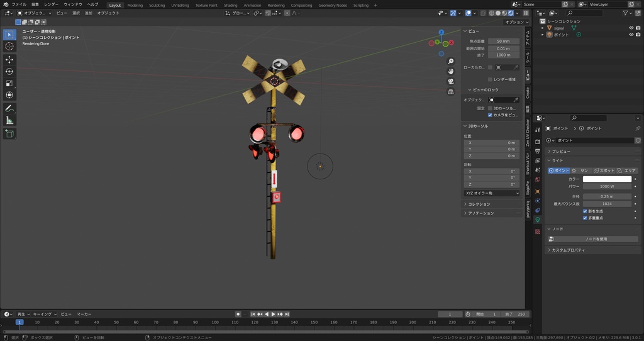Click the ノードを使用 button
This screenshot has width=644, height=341.
tap(592, 239)
